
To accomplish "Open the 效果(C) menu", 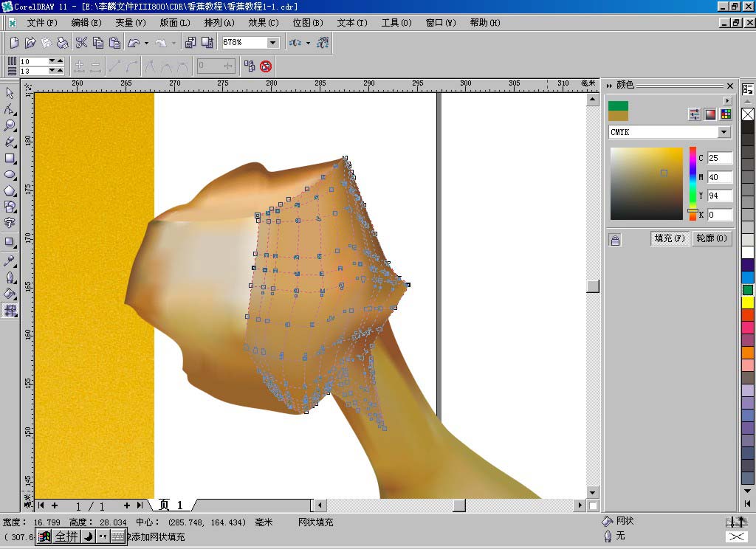I will click(x=263, y=23).
